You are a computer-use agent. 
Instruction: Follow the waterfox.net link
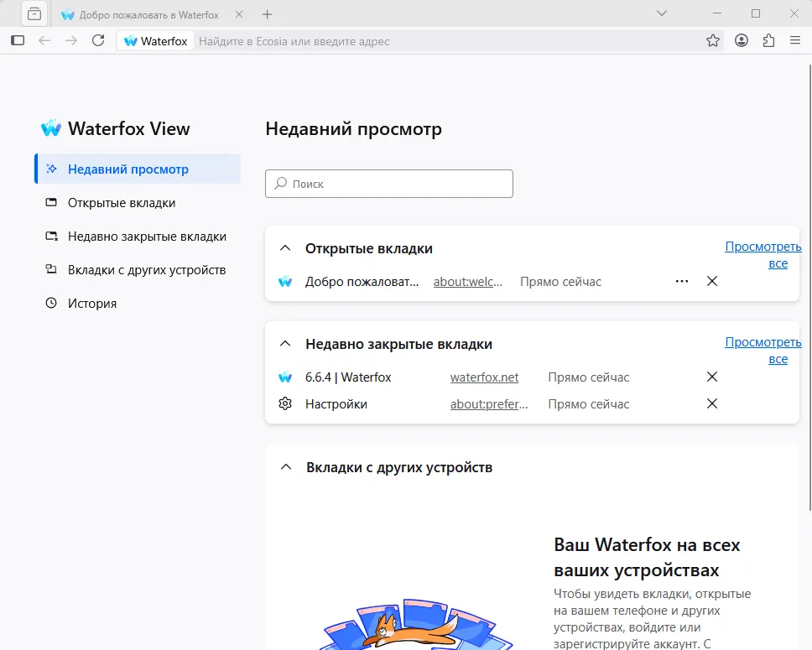(x=484, y=377)
